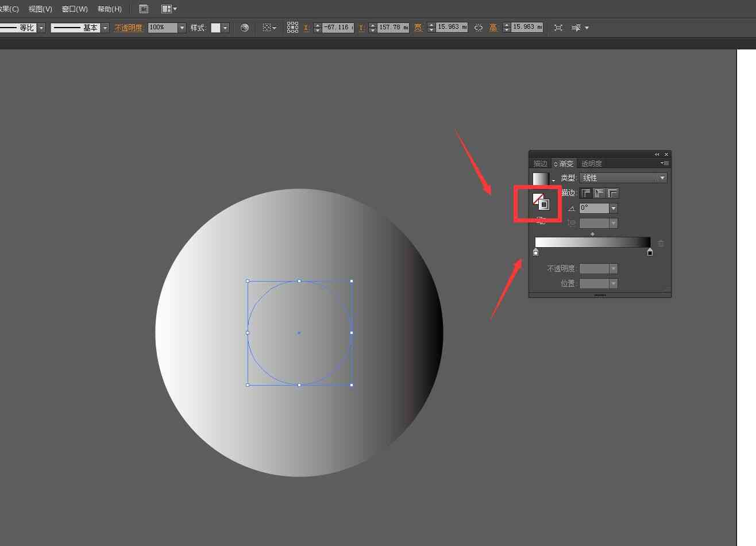This screenshot has height=546, width=756.
Task: Close the gradient panel
Action: point(666,155)
